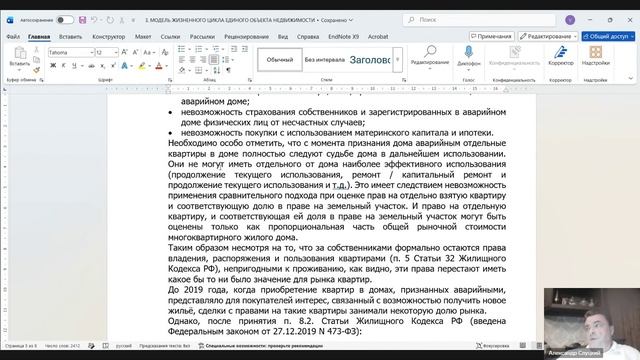The height and width of the screenshot is (360, 640).
Task: Click the text effects blue A icon
Action: pos(124,66)
